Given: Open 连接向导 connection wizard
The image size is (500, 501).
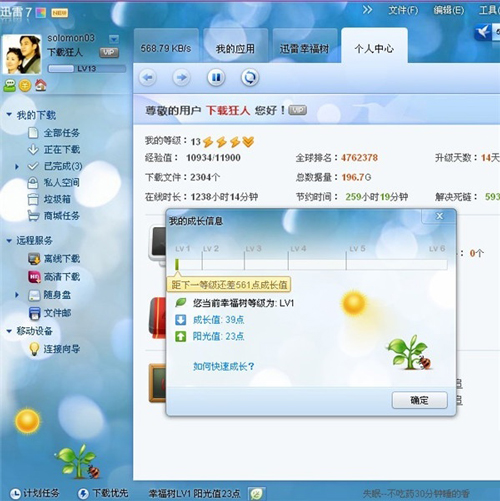Looking at the screenshot, I should pos(62,349).
